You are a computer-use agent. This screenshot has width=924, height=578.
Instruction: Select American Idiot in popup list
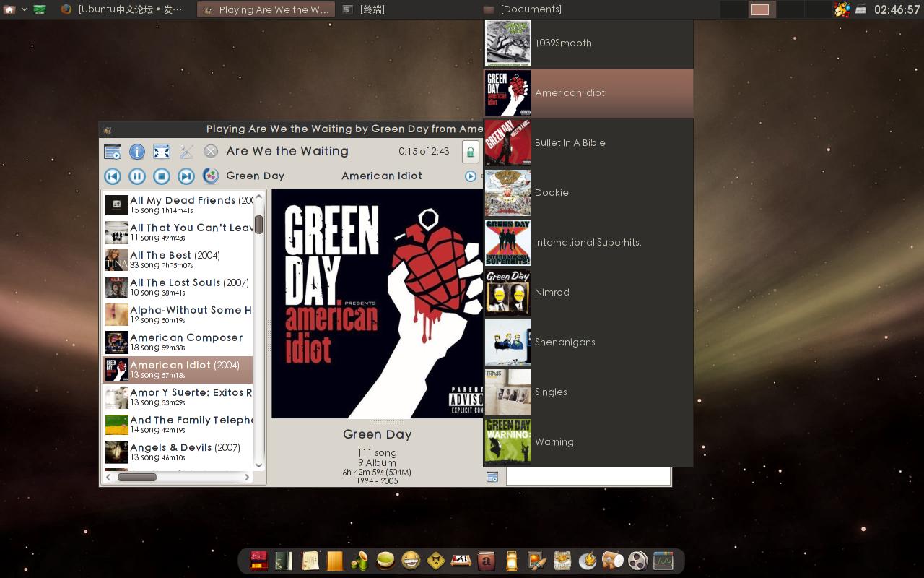click(588, 93)
